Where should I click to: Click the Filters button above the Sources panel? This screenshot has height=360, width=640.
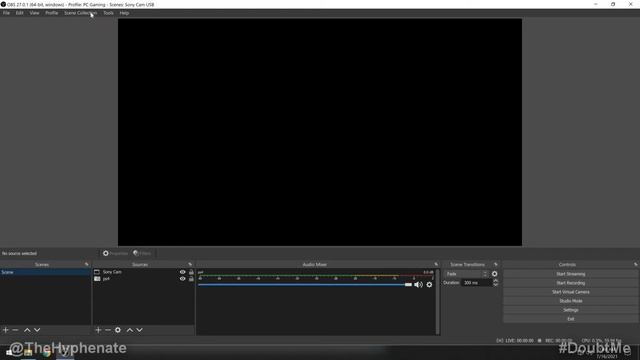(x=142, y=253)
